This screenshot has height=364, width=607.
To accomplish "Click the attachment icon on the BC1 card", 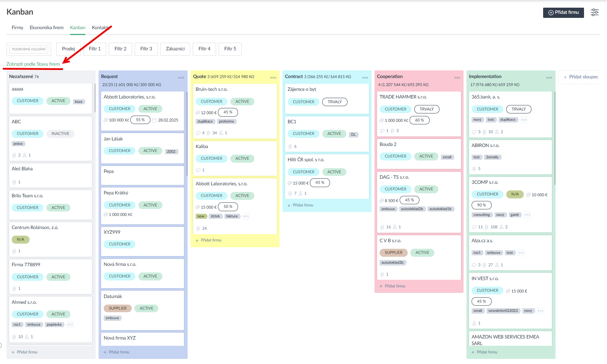I will (x=290, y=147).
